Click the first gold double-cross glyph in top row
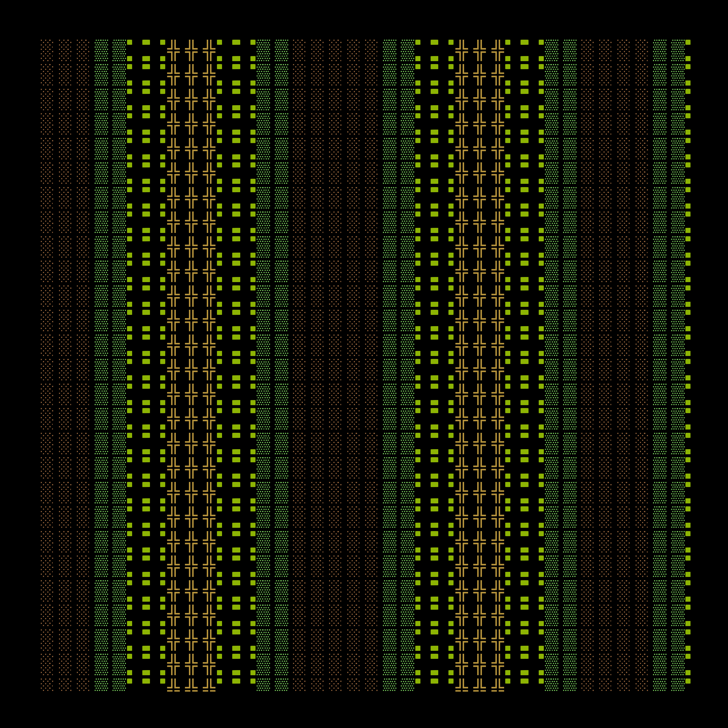 tap(173, 50)
